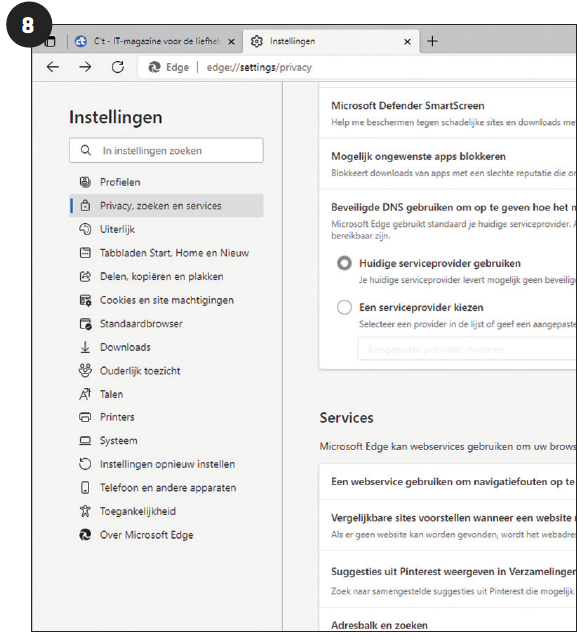Click 'Mogelijk ongewenste apps blokkeren' setting
584x642 pixels.
(448, 164)
